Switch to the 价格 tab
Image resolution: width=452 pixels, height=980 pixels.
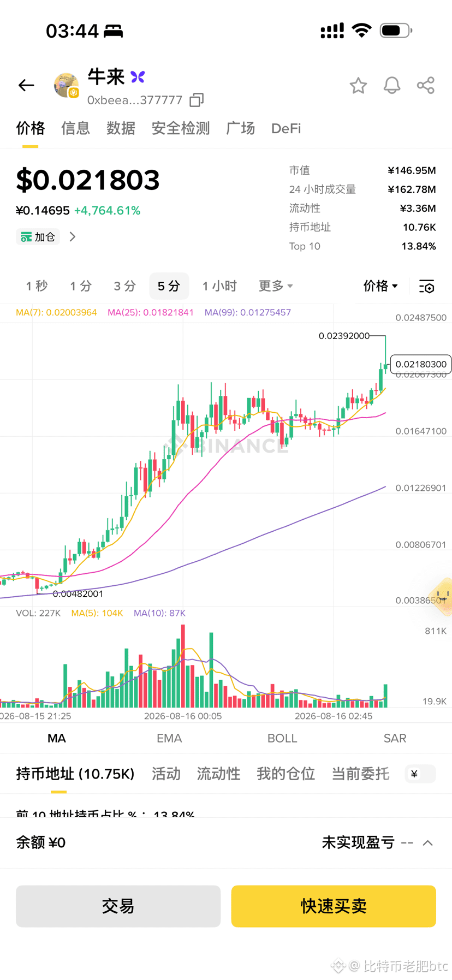point(31,128)
